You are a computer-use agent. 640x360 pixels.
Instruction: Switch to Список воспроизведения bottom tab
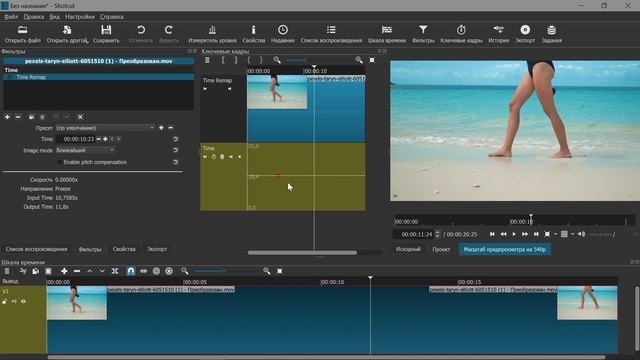pyautogui.click(x=36, y=249)
